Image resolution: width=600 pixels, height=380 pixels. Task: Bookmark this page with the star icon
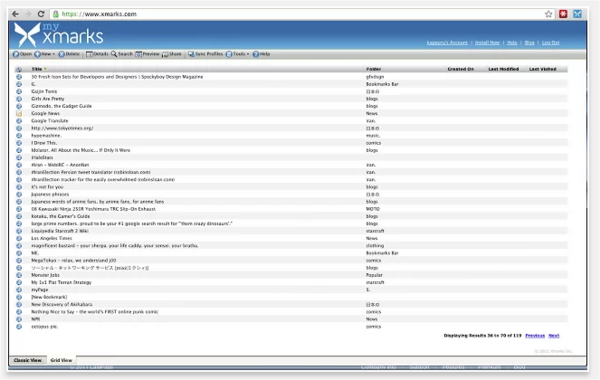click(x=548, y=14)
